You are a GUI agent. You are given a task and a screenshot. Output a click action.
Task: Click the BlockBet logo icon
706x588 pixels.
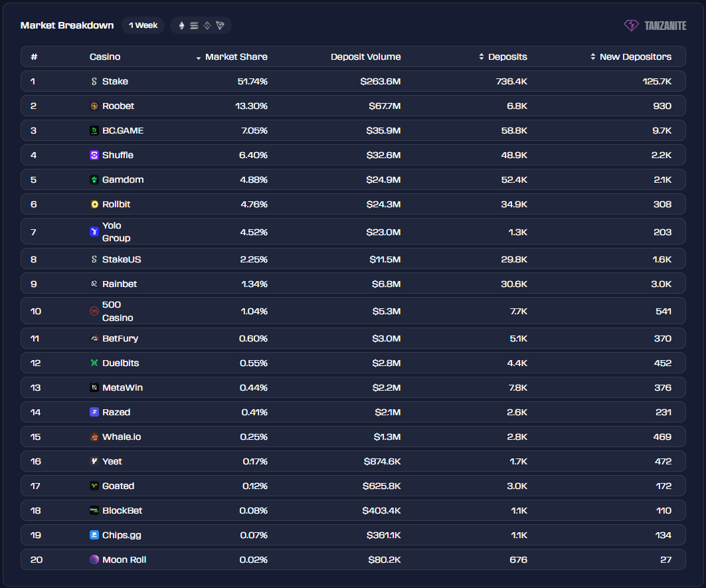pos(94,510)
